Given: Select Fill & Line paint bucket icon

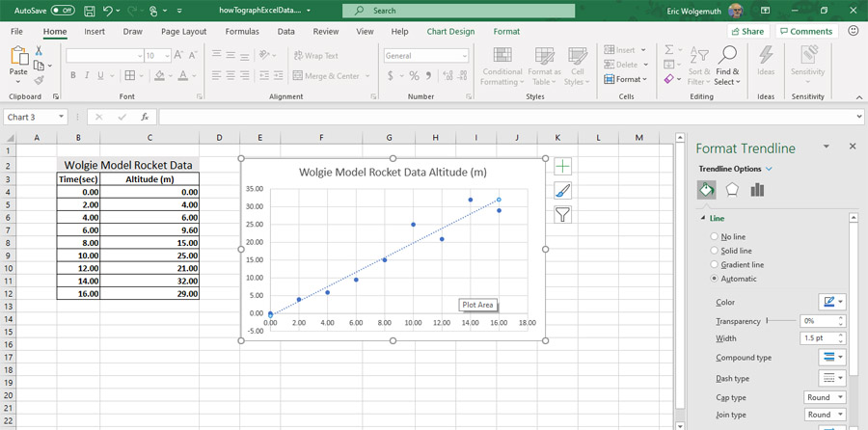Looking at the screenshot, I should point(707,190).
